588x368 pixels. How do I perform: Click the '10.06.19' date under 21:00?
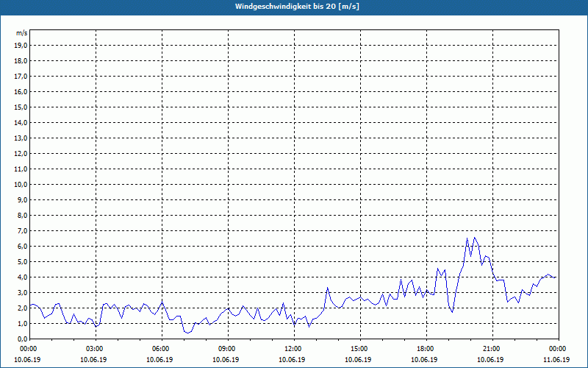click(x=490, y=360)
